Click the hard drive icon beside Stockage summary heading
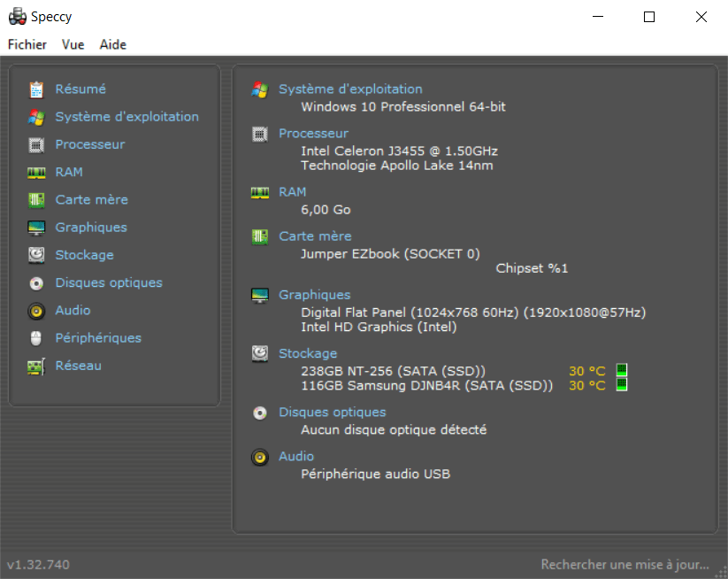Image resolution: width=728 pixels, height=579 pixels. (259, 353)
